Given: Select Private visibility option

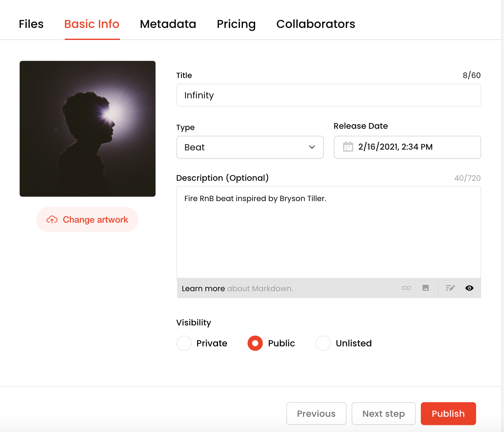Looking at the screenshot, I should (x=184, y=343).
